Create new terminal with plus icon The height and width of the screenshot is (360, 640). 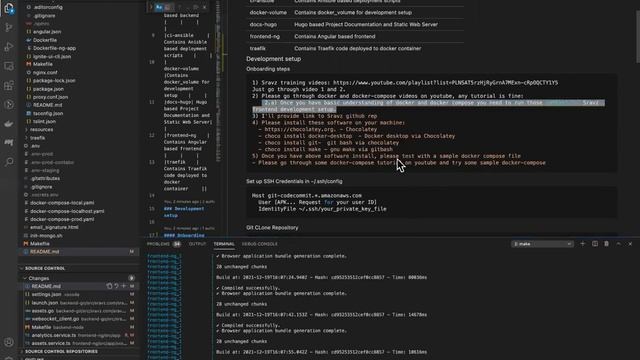click(x=582, y=244)
